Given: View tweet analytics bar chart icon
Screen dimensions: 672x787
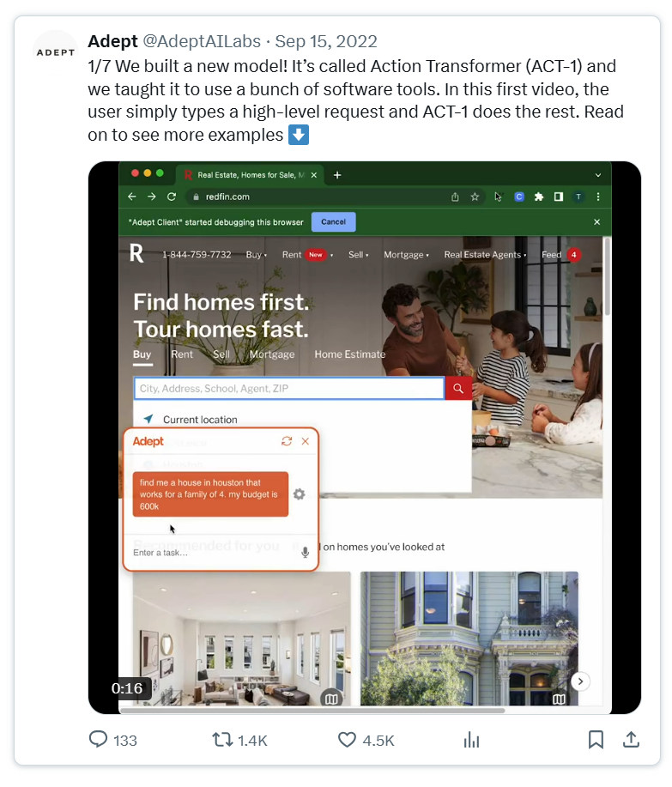Looking at the screenshot, I should (x=472, y=739).
